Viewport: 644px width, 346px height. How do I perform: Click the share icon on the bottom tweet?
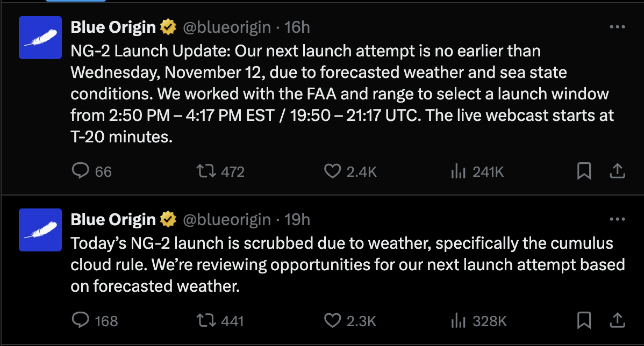point(617,320)
